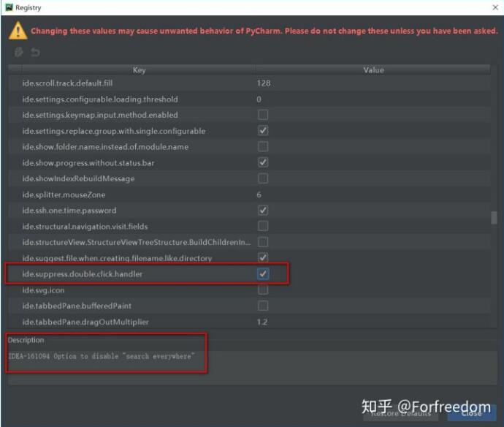This screenshot has height=427, width=504.
Task: Select ide.settings.keymap.input.method.enabled key text
Action: pyautogui.click(x=100, y=115)
